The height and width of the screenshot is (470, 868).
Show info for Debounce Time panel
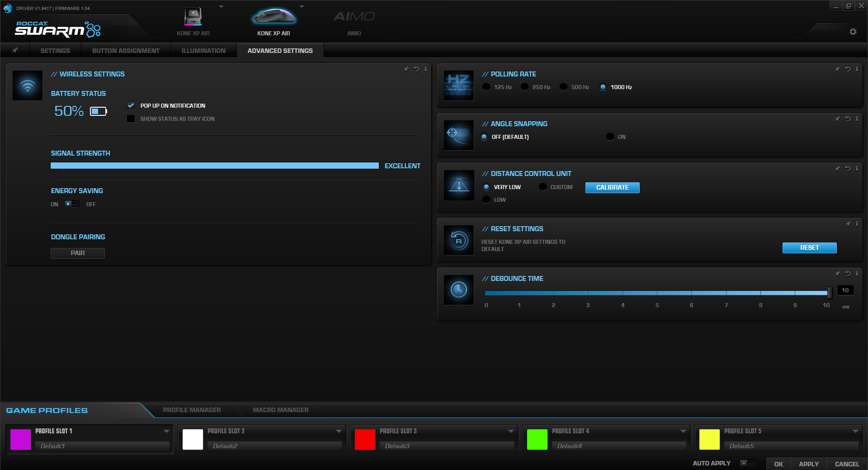pyautogui.click(x=857, y=274)
